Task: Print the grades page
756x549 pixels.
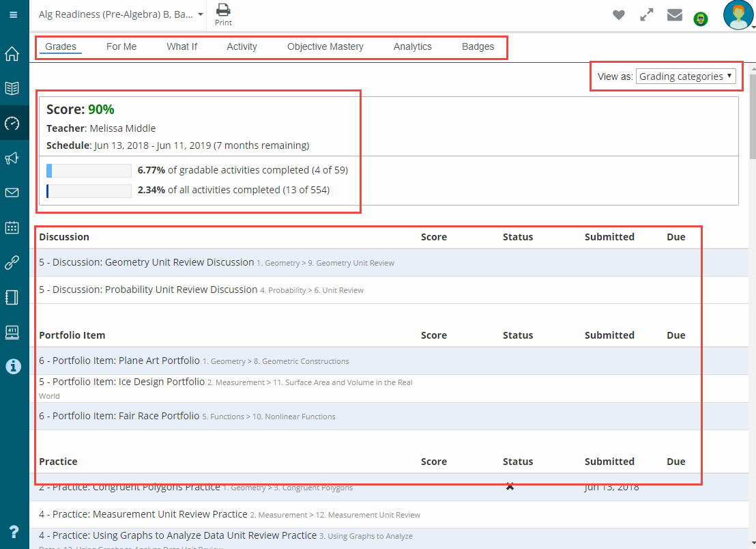Action: tap(223, 14)
